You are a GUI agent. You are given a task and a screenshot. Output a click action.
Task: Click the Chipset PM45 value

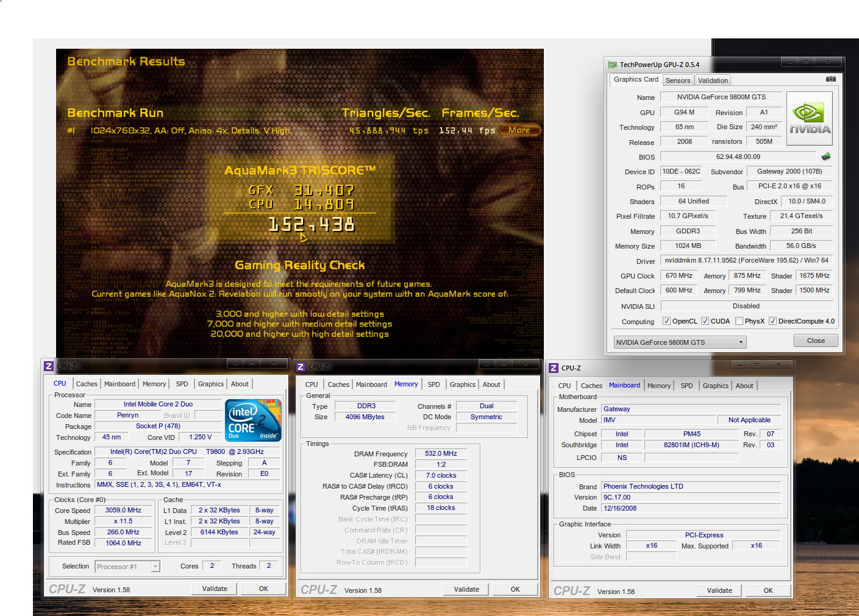[x=692, y=434]
